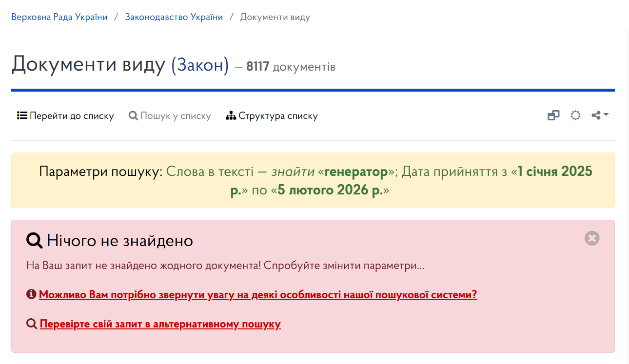Click the large magnifier icon in alert heading

click(35, 241)
